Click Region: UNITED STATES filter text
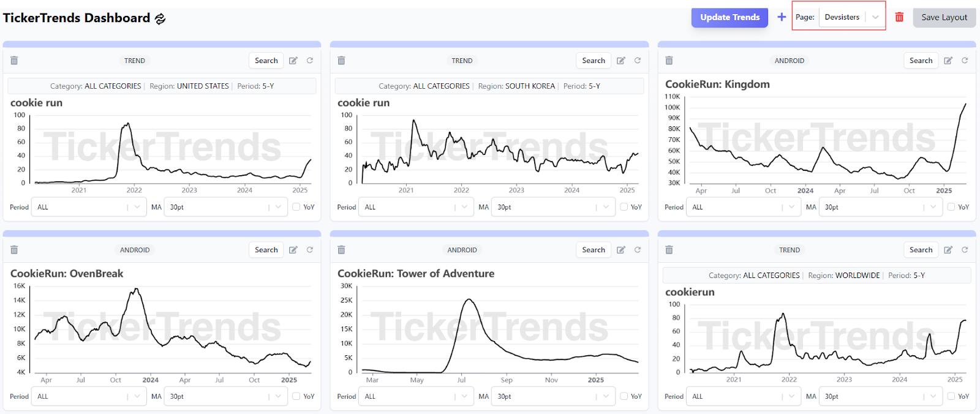Image resolution: width=980 pixels, height=414 pixels. coord(189,86)
